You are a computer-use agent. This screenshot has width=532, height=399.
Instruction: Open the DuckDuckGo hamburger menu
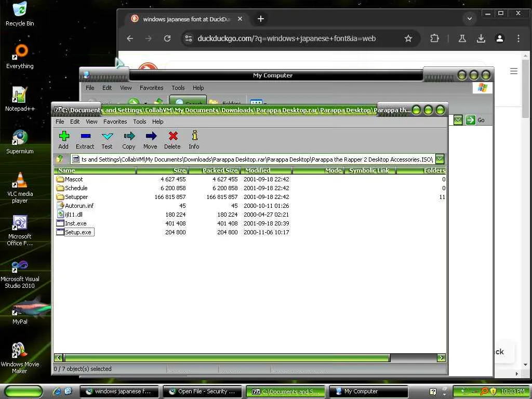pyautogui.click(x=514, y=71)
